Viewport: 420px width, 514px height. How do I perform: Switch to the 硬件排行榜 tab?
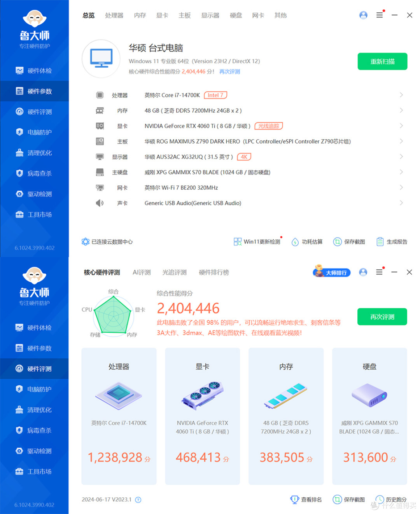214,273
